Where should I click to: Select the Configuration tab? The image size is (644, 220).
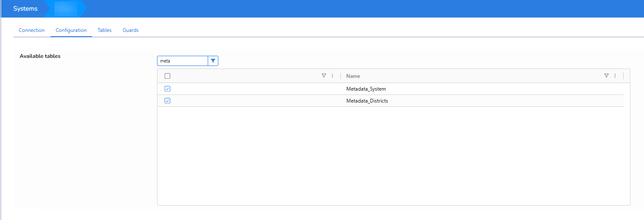point(71,30)
